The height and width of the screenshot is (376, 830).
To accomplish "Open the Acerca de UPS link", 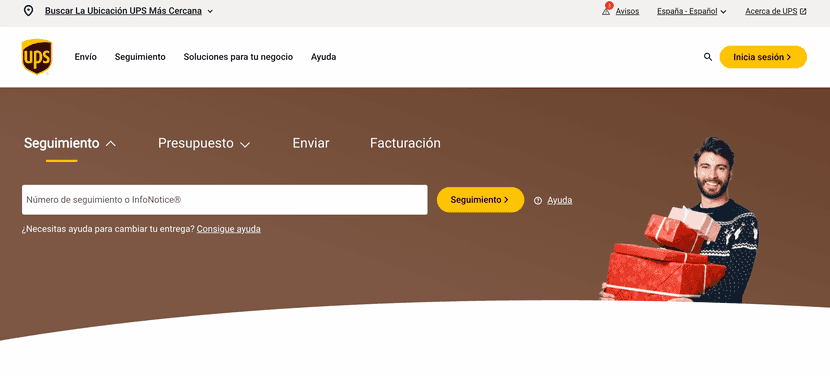I will [x=771, y=11].
